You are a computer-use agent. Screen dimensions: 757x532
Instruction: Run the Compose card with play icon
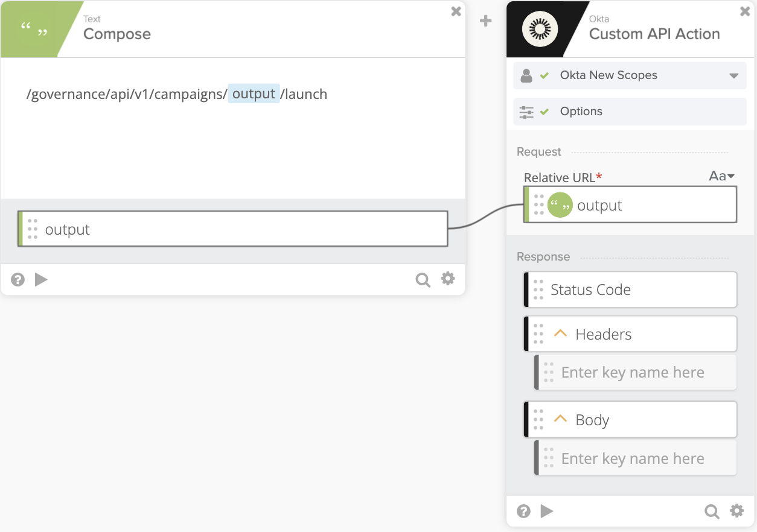tap(41, 279)
